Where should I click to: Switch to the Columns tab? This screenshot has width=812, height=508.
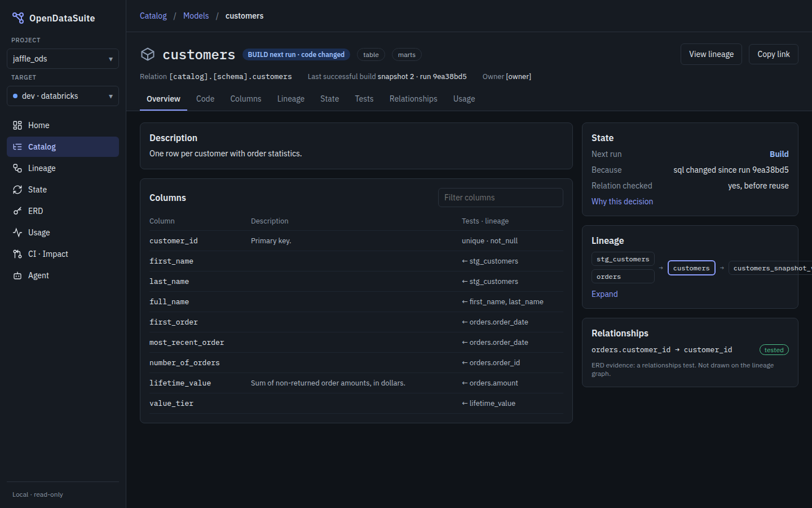click(245, 99)
